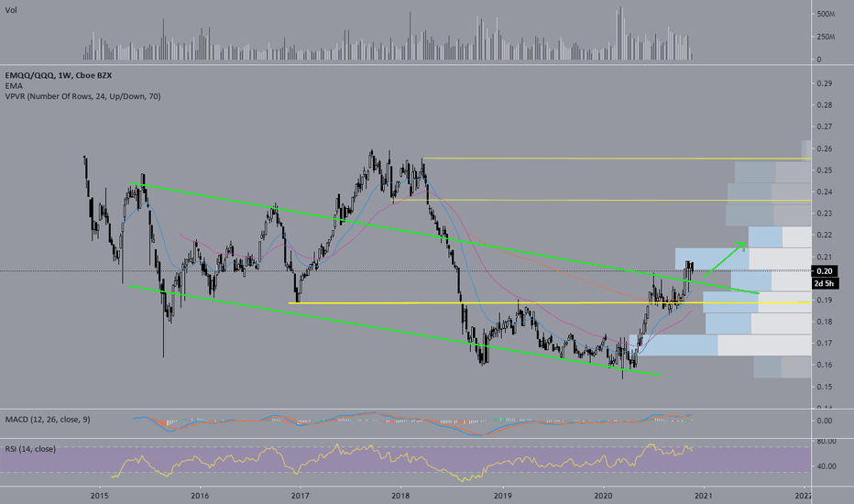
Task: Click the 2017 label on time axis
Action: click(x=301, y=495)
